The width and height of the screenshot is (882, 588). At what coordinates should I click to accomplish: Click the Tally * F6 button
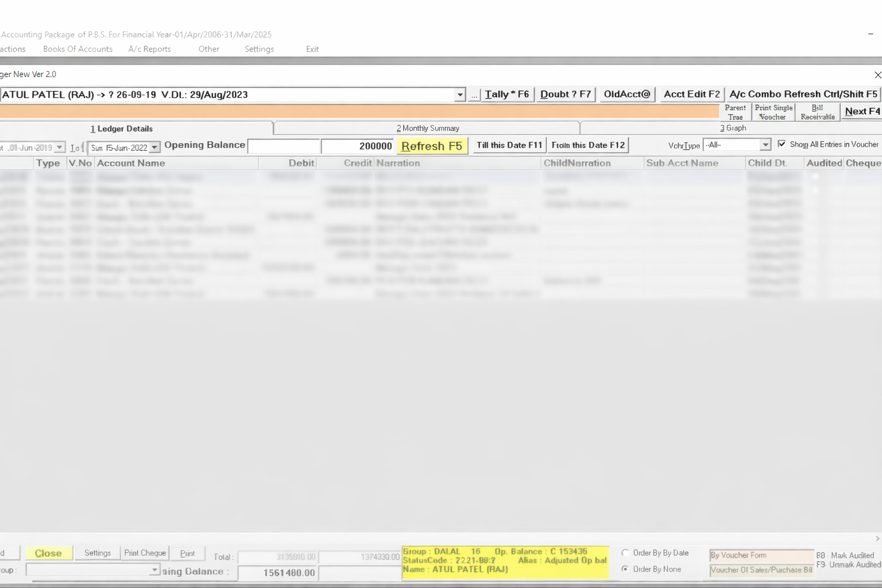coord(507,94)
